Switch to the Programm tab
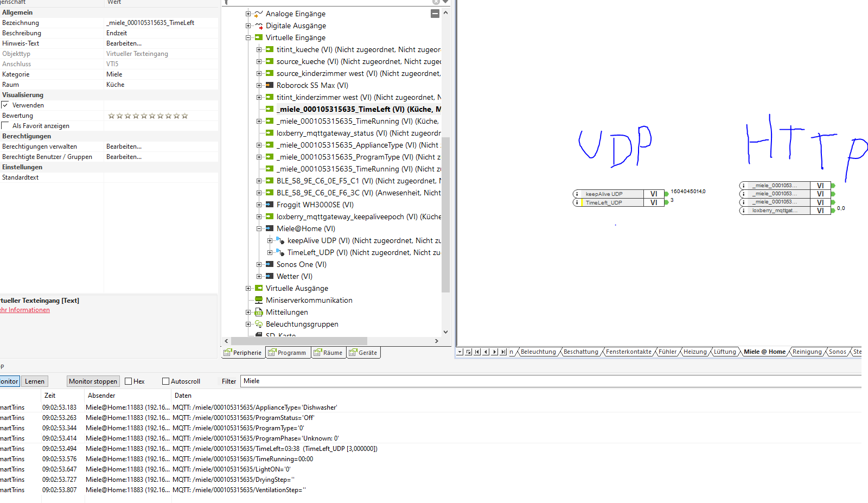The height and width of the screenshot is (503, 868). coord(288,353)
